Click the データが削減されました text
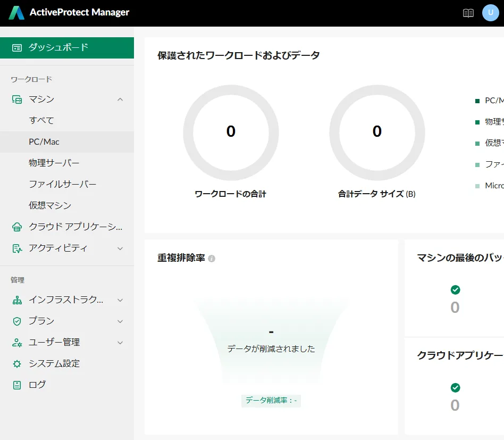 271,349
